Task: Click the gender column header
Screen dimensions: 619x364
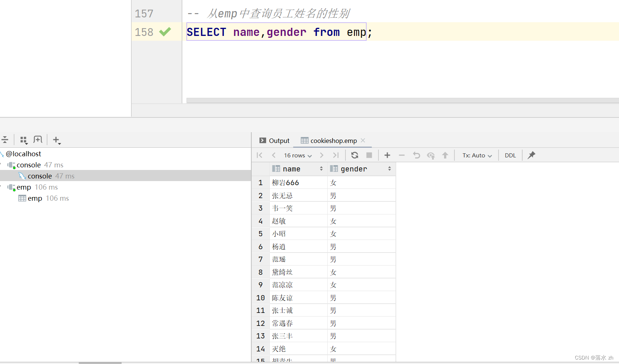Action: [361, 169]
